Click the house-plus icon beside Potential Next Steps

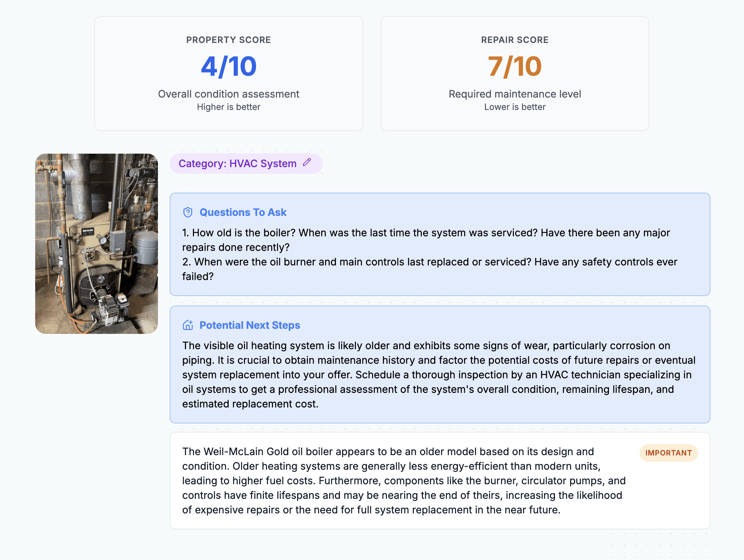188,326
